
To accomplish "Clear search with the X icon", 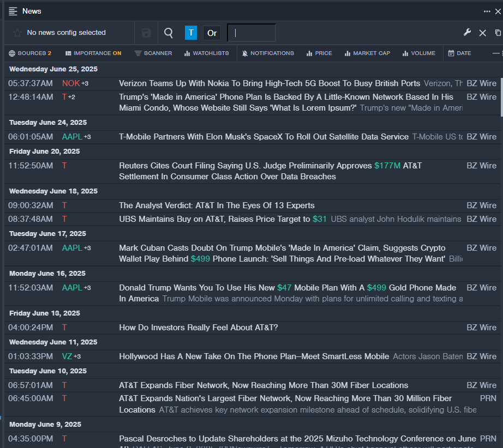I will tap(482, 33).
